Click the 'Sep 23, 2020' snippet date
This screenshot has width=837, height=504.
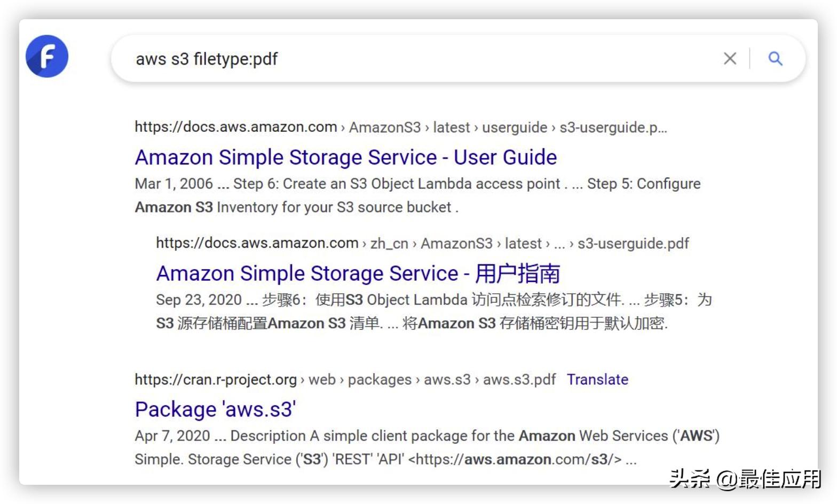[199, 300]
